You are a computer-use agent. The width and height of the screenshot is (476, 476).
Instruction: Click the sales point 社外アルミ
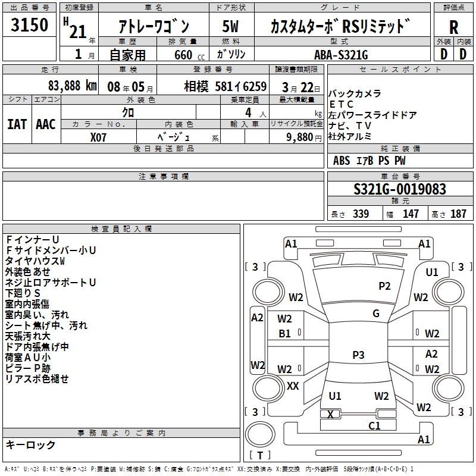click(x=350, y=136)
